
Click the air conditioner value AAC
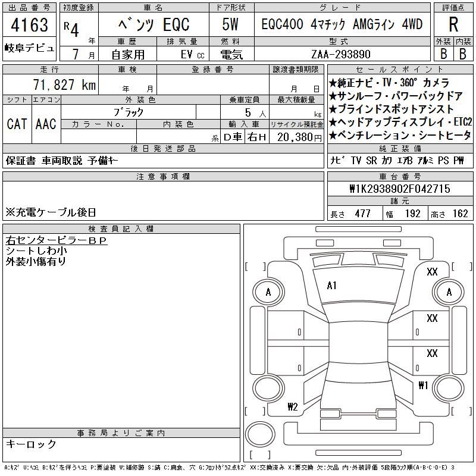tap(46, 124)
